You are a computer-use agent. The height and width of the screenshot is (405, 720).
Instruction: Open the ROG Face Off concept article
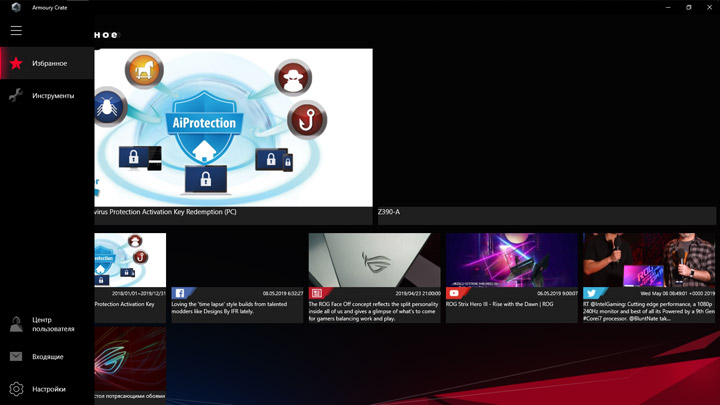373,311
